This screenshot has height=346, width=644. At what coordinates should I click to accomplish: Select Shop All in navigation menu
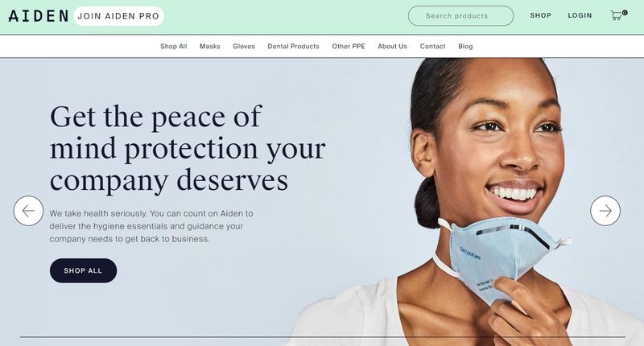click(173, 47)
